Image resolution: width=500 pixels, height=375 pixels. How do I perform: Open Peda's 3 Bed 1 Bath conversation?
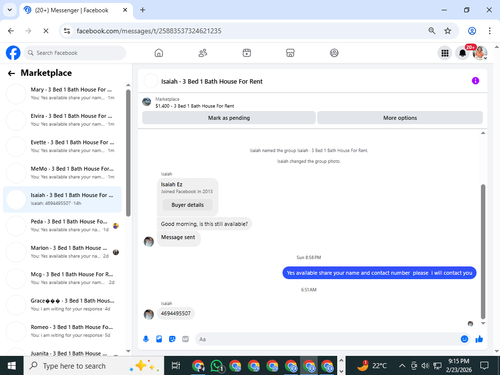pos(62,225)
